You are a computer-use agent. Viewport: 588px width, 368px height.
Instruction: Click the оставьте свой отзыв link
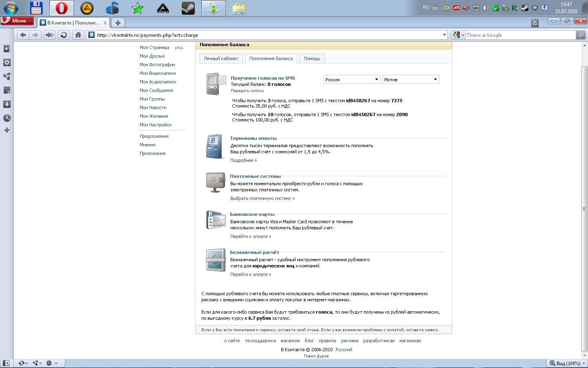click(298, 330)
